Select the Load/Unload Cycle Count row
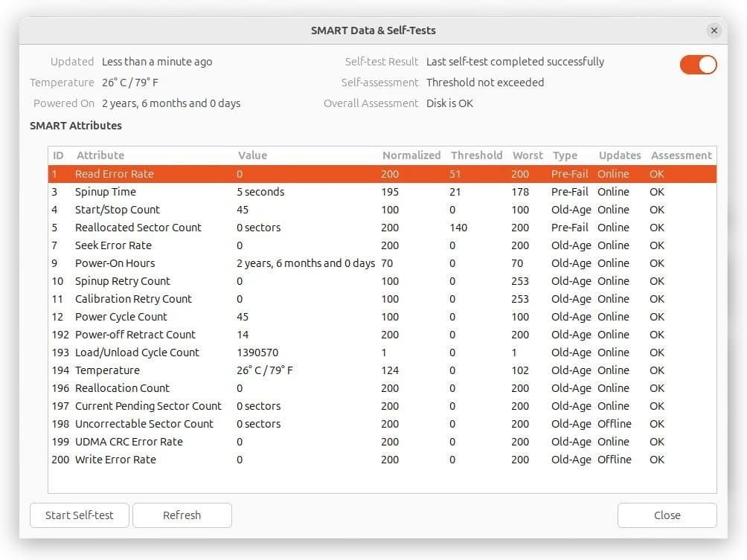This screenshot has height=560, width=747. click(x=223, y=352)
